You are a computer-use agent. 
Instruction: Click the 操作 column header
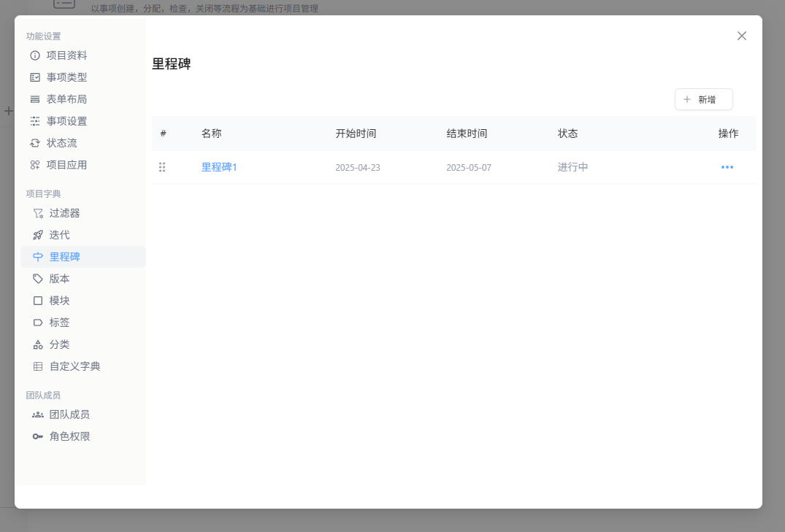pos(729,134)
